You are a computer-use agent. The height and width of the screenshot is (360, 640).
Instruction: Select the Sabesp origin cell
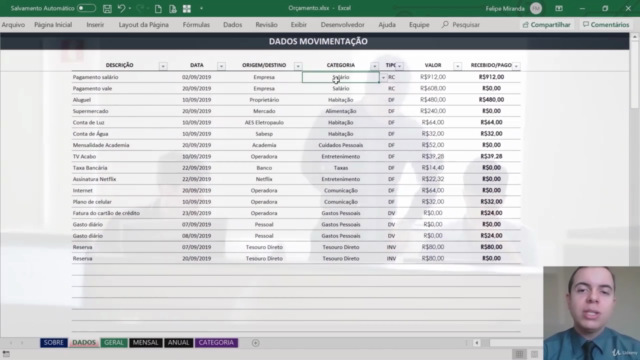pyautogui.click(x=264, y=134)
